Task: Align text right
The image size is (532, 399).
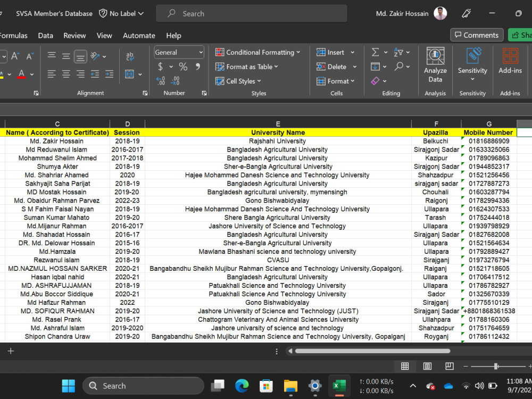Action: [80, 74]
